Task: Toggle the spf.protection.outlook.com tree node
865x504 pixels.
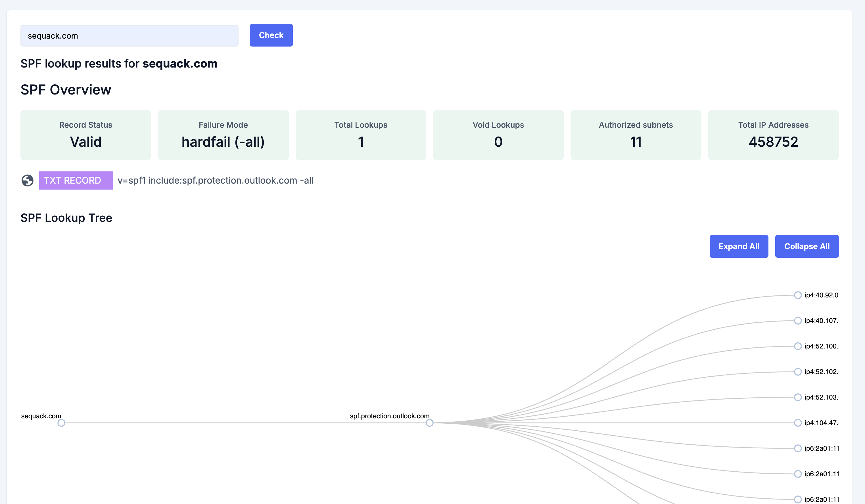Action: (x=429, y=423)
